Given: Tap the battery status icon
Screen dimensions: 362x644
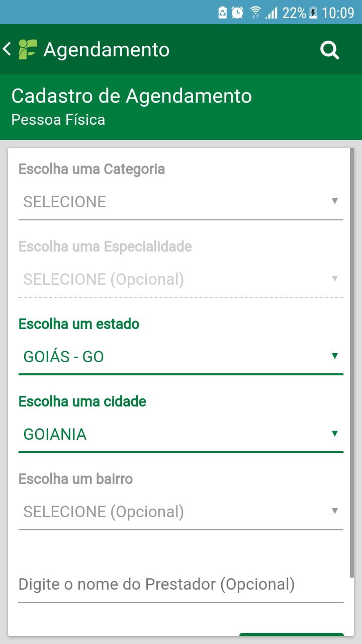Looking at the screenshot, I should (313, 13).
